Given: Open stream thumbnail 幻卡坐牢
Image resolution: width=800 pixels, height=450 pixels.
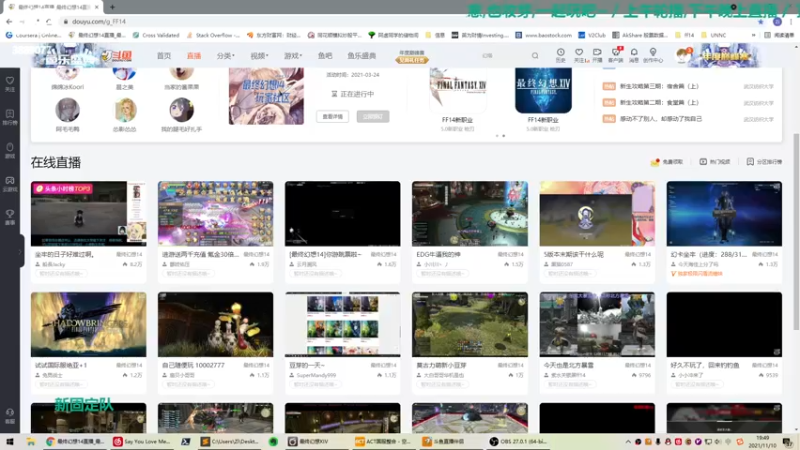Looking at the screenshot, I should [724, 214].
